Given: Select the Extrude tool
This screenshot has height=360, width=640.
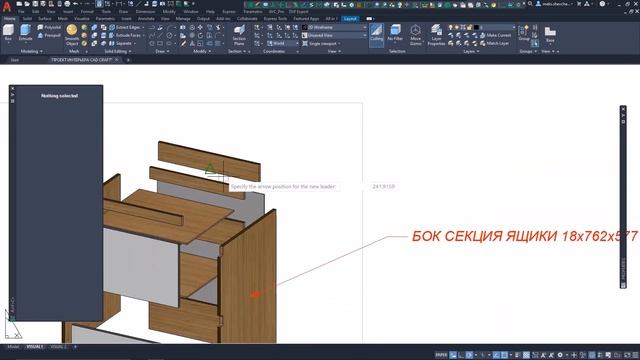Looking at the screenshot, I should tap(25, 33).
